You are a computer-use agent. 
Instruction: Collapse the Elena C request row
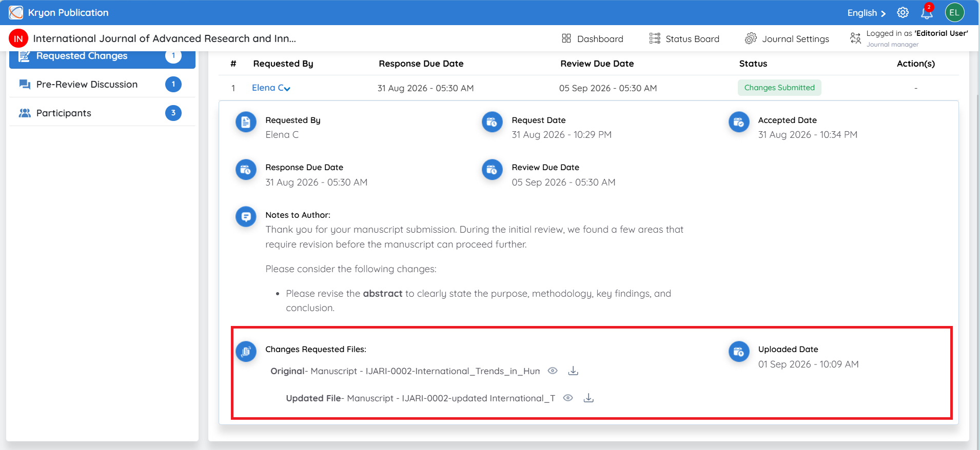pyautogui.click(x=271, y=88)
